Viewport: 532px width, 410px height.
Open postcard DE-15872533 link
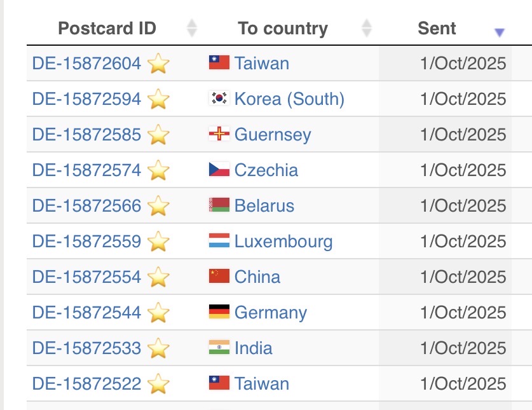86,348
